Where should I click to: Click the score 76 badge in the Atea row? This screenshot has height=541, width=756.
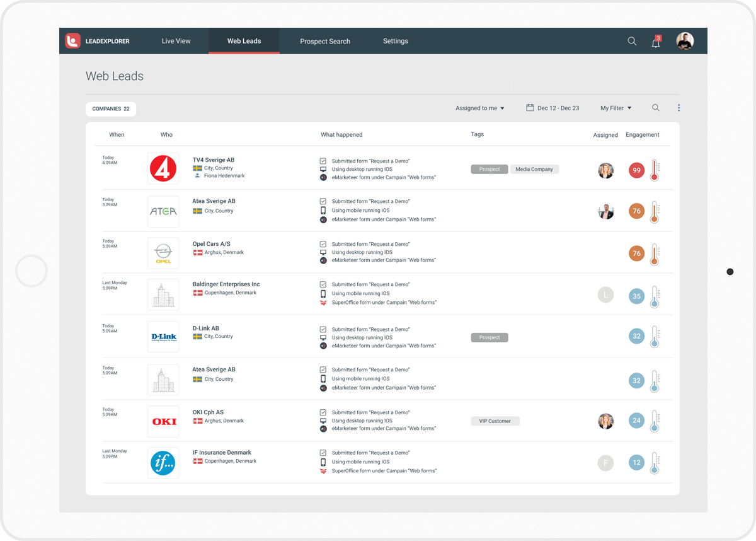tap(637, 212)
